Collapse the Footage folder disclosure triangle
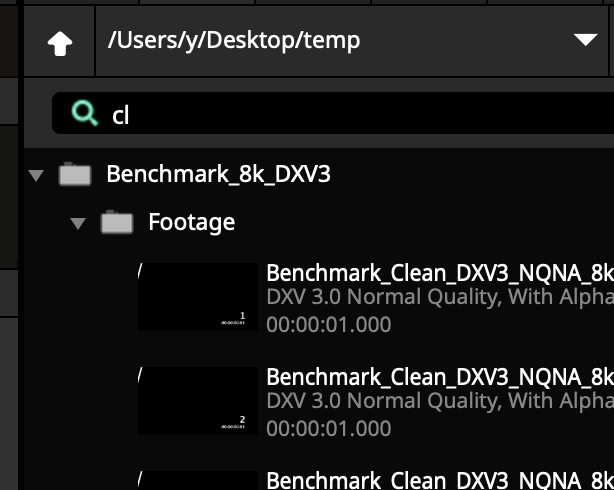The image size is (614, 490). click(79, 222)
